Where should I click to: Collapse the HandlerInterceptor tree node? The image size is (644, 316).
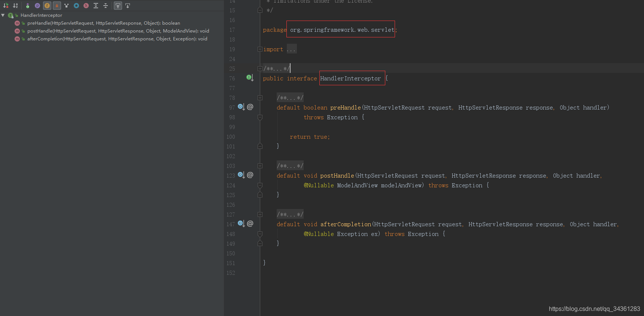(3, 15)
